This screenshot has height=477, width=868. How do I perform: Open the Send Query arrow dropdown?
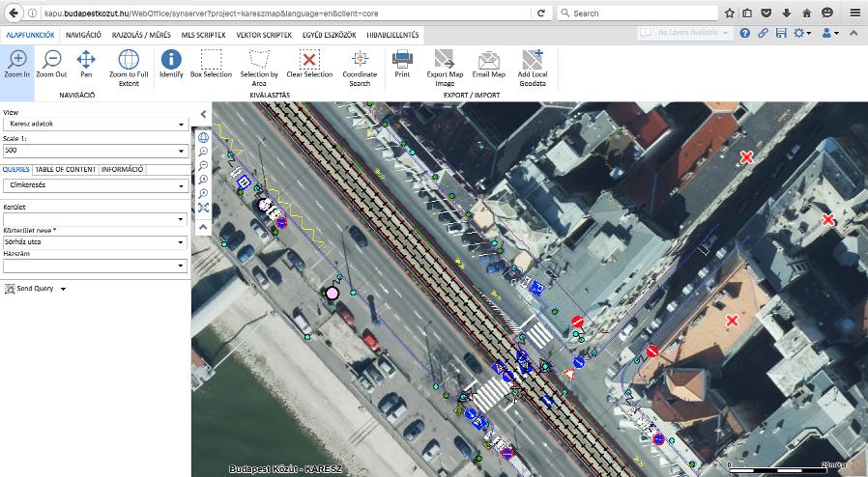(63, 289)
